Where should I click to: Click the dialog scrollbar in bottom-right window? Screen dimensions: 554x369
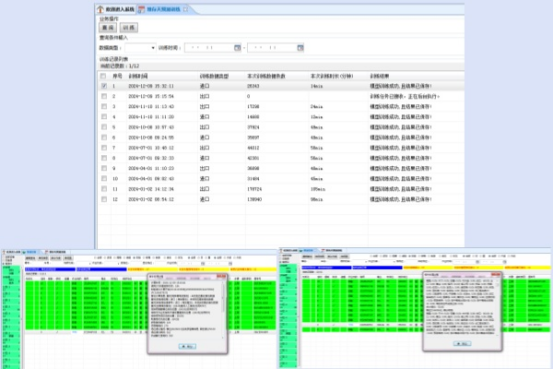[497, 307]
